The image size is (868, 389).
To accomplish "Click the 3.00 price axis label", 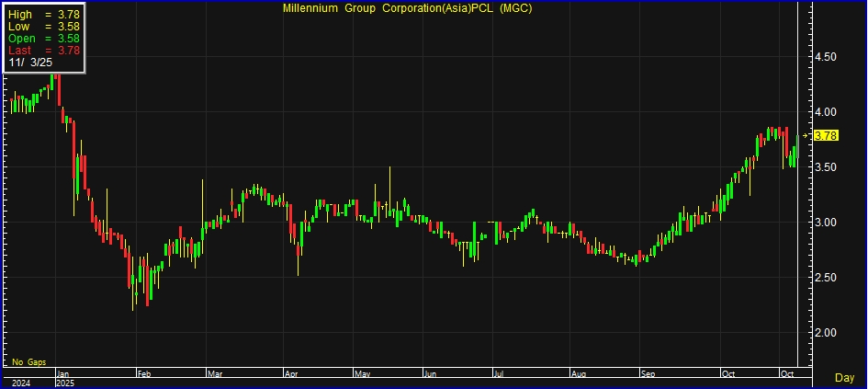I will pos(826,223).
